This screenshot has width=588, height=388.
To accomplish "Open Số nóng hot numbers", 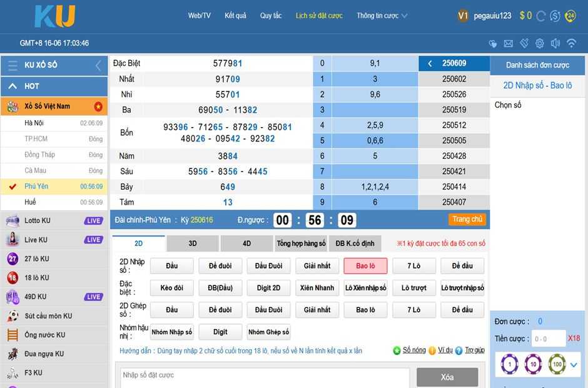I will pyautogui.click(x=414, y=350).
